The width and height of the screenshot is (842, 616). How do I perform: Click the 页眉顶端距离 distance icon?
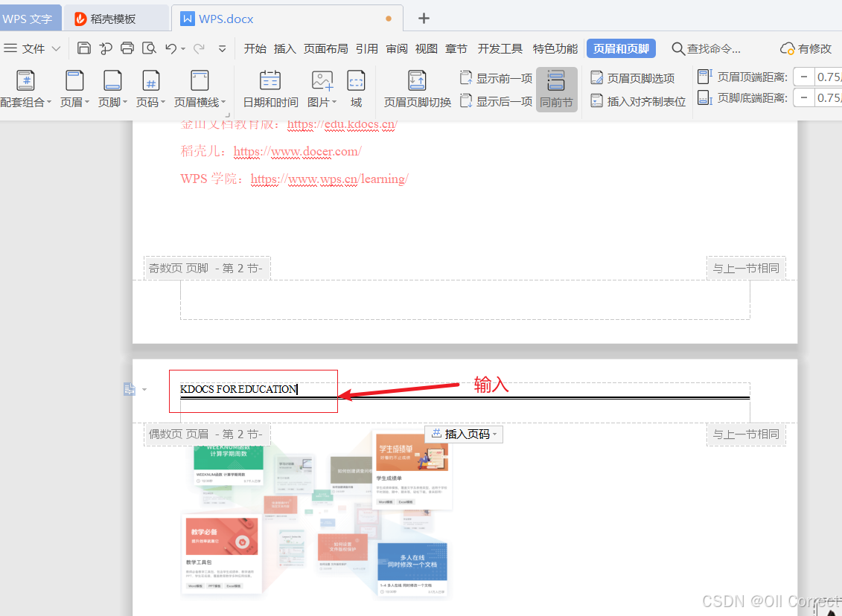(704, 76)
